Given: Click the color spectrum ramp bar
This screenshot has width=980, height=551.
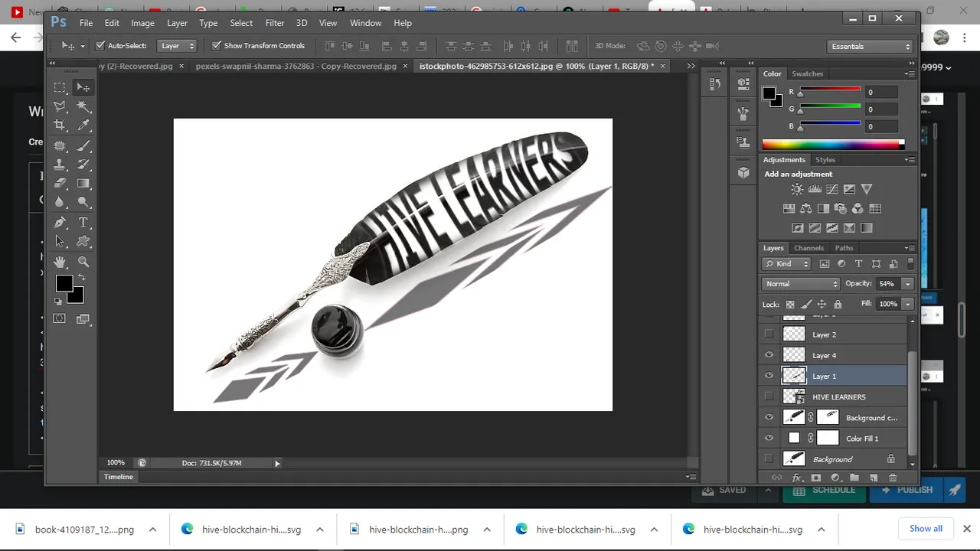Looking at the screenshot, I should pyautogui.click(x=832, y=144).
